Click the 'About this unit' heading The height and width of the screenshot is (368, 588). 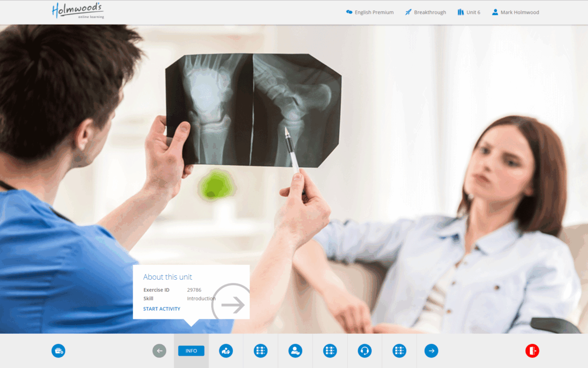pyautogui.click(x=168, y=277)
